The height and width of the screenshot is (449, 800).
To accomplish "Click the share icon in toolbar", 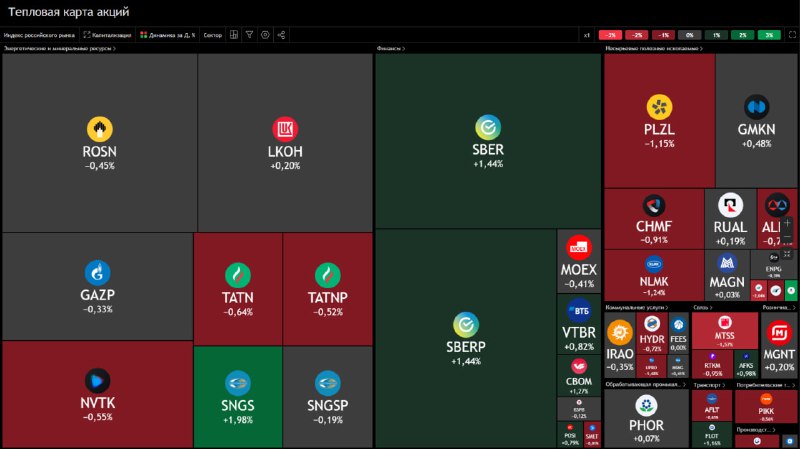I will tap(281, 35).
